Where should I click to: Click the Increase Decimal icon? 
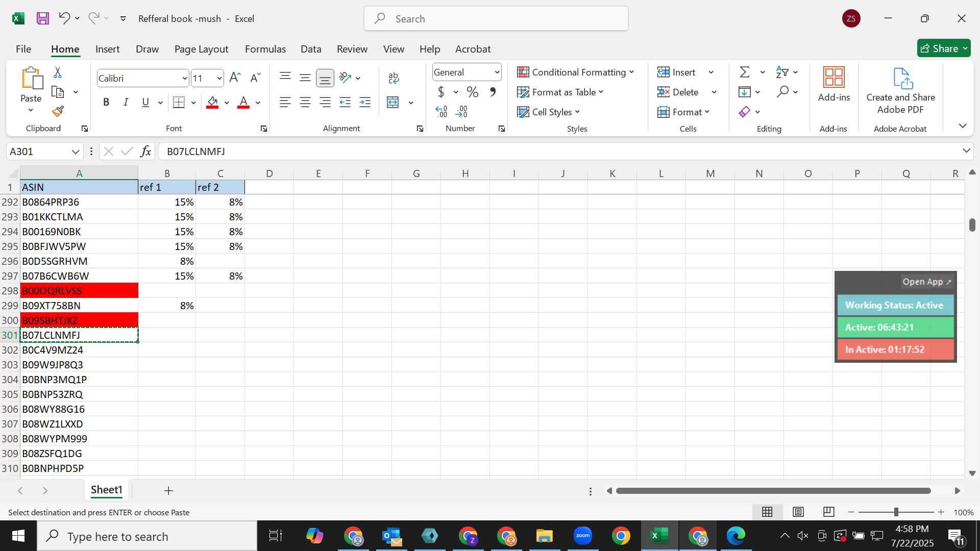point(442,112)
